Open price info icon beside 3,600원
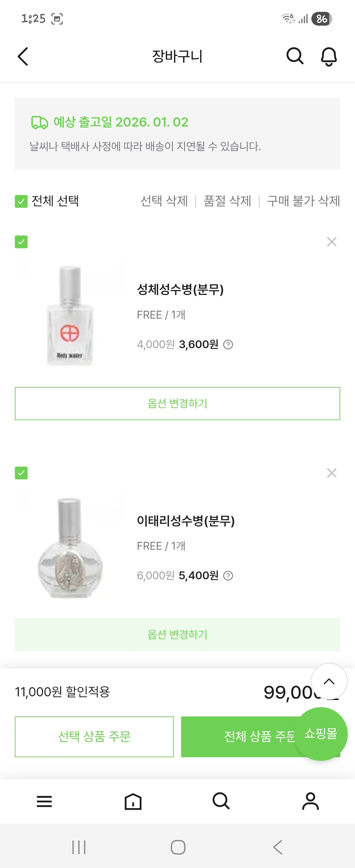 [x=228, y=345]
